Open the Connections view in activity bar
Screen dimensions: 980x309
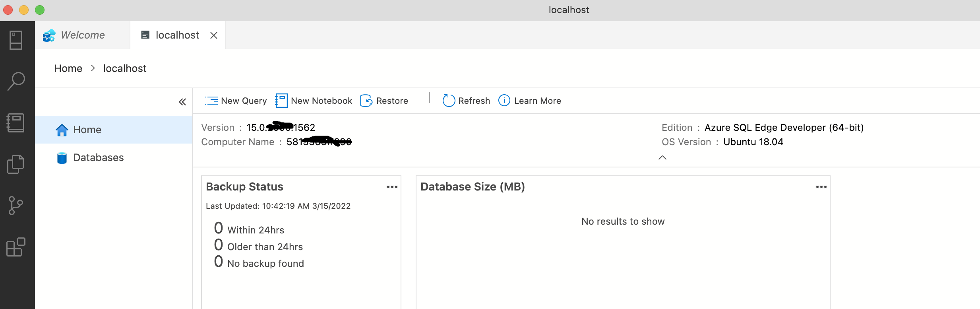16,40
